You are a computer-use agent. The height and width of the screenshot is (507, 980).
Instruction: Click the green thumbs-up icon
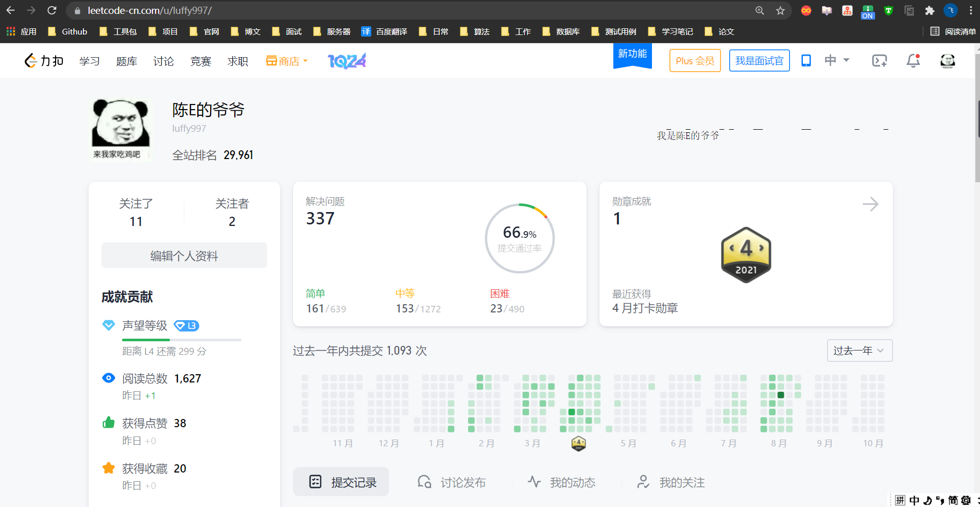point(109,423)
